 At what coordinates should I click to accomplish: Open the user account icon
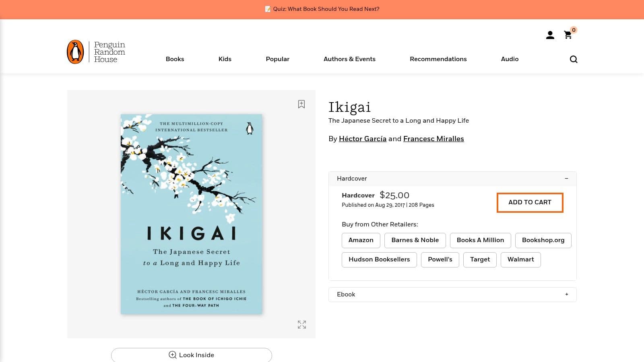coord(550,35)
